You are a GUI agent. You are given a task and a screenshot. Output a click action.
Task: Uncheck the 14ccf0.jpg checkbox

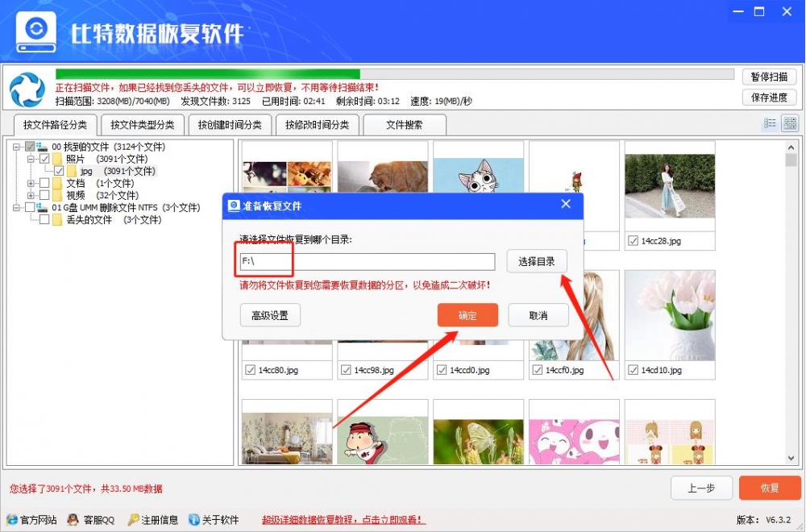tap(537, 370)
